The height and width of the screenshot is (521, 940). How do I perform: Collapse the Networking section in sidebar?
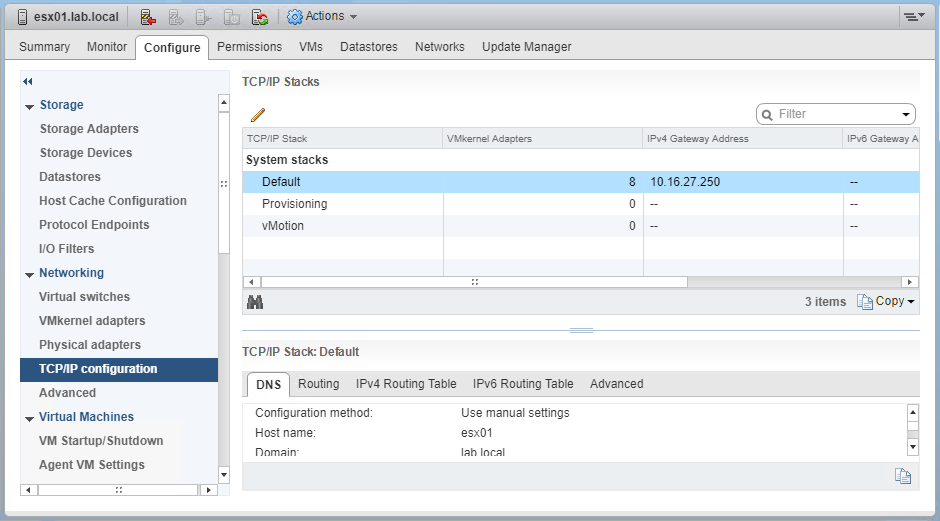[29, 274]
